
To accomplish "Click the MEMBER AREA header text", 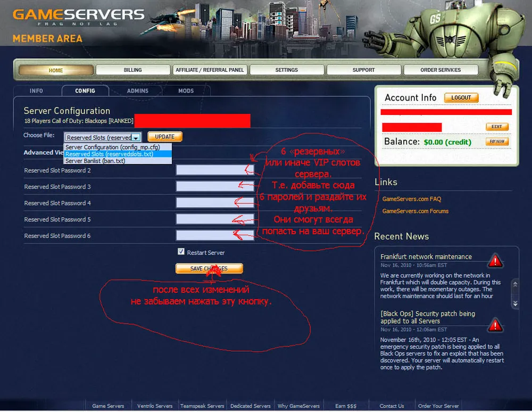I will (47, 38).
